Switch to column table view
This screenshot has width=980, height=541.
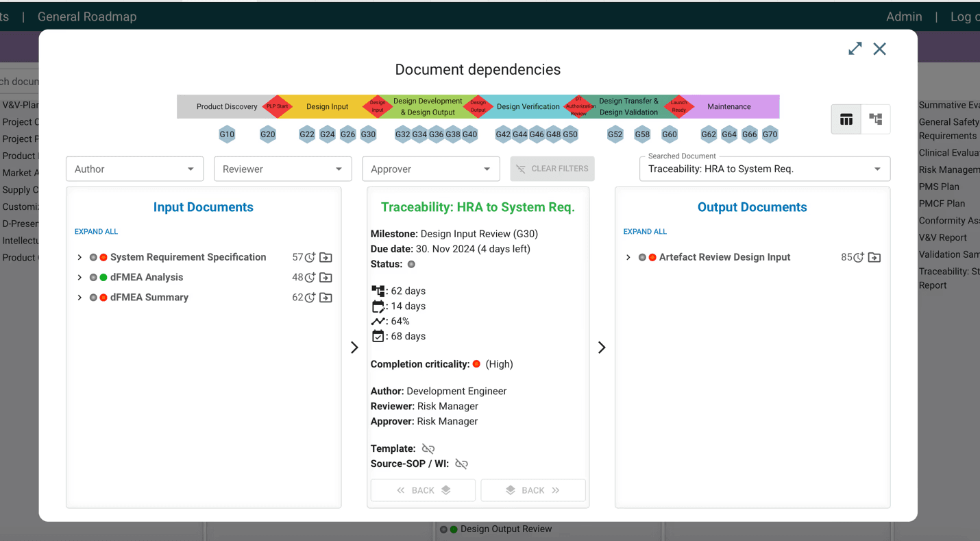pyautogui.click(x=846, y=119)
